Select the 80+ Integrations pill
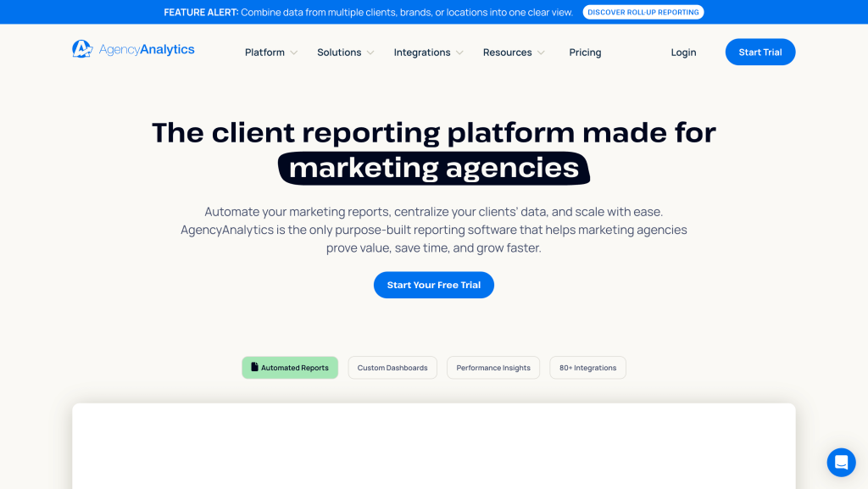868x489 pixels. (x=587, y=367)
